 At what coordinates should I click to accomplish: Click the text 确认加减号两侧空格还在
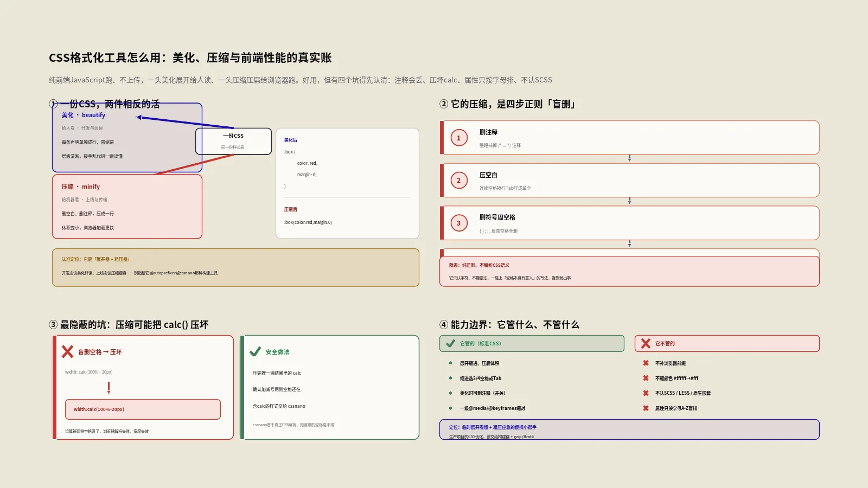pyautogui.click(x=276, y=389)
